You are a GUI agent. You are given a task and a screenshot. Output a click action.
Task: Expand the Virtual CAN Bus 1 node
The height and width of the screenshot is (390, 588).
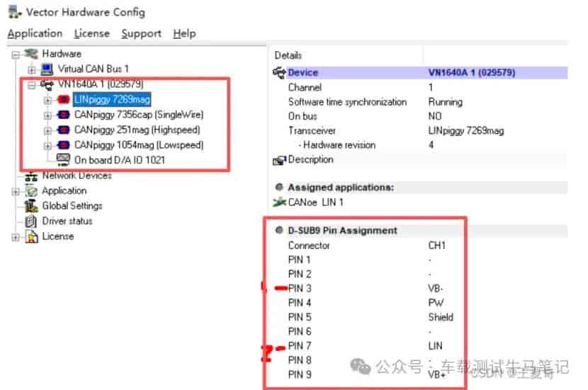(31, 69)
